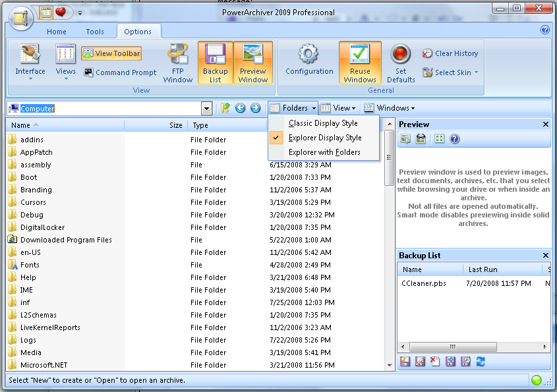The width and height of the screenshot is (557, 392).
Task: Click the Backup List edit pencil icon
Action: (x=420, y=362)
